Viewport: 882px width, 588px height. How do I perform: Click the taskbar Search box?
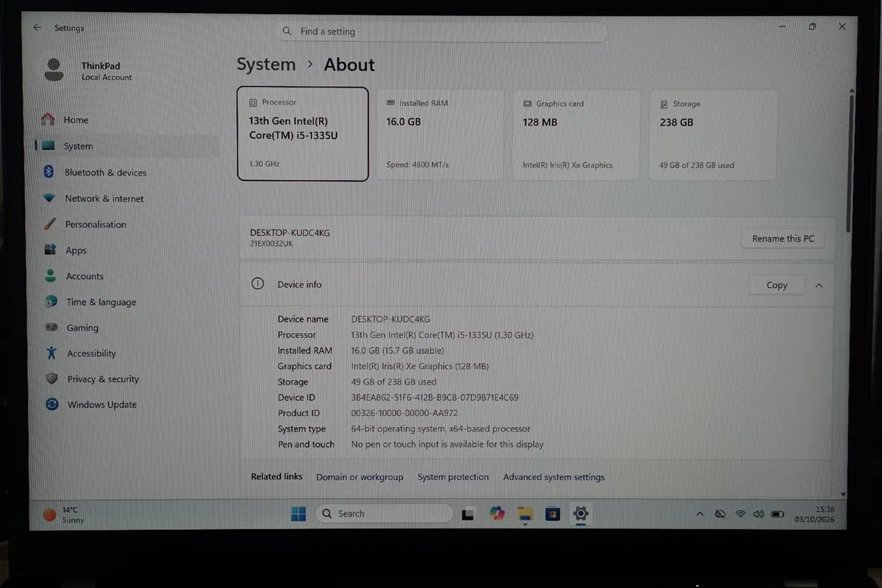(384, 514)
